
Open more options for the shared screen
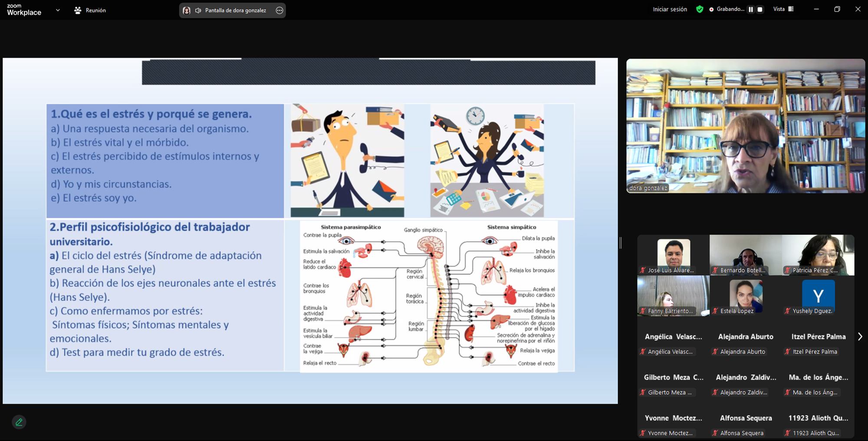(x=279, y=10)
